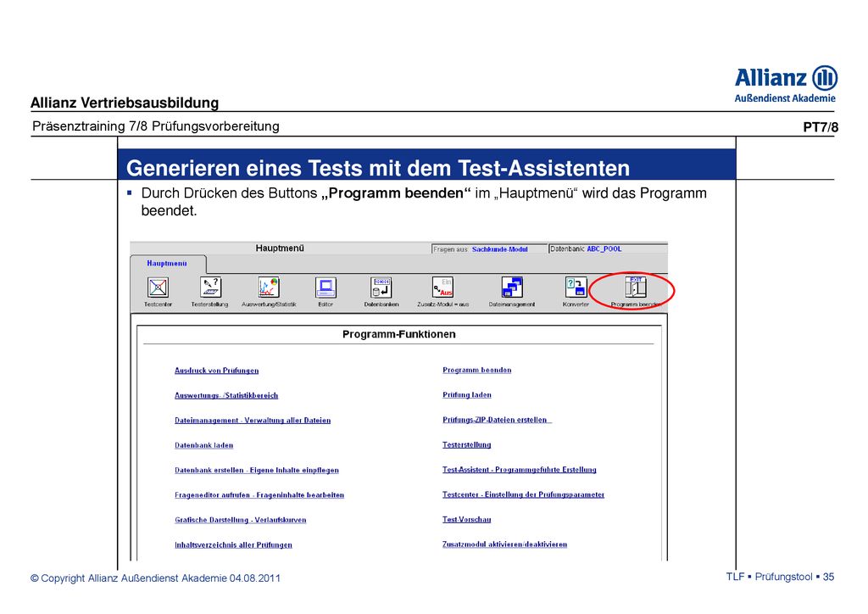The height and width of the screenshot is (614, 868).
Task: Click the Datenbank laden link
Action: coord(203,445)
